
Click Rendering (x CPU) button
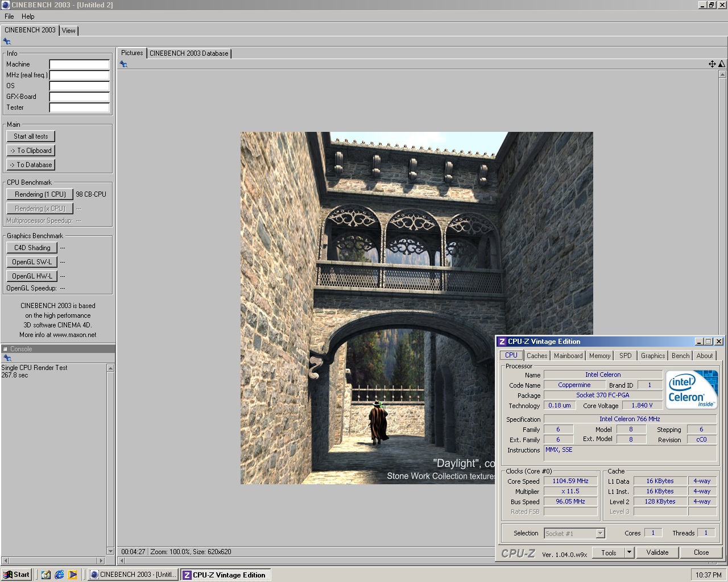point(40,209)
